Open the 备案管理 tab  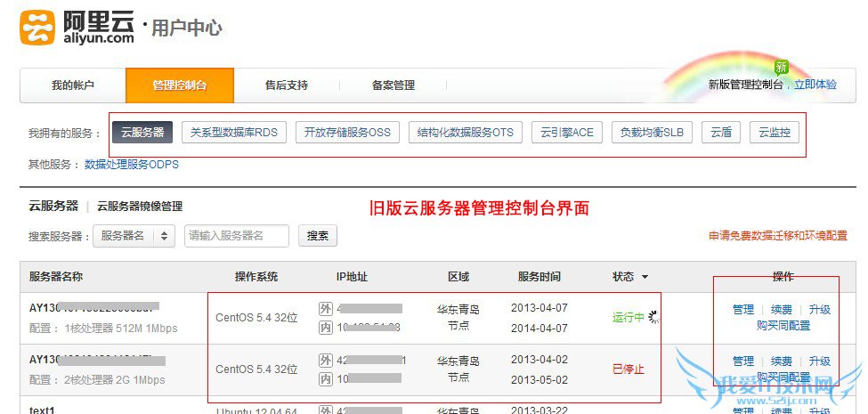point(393,85)
